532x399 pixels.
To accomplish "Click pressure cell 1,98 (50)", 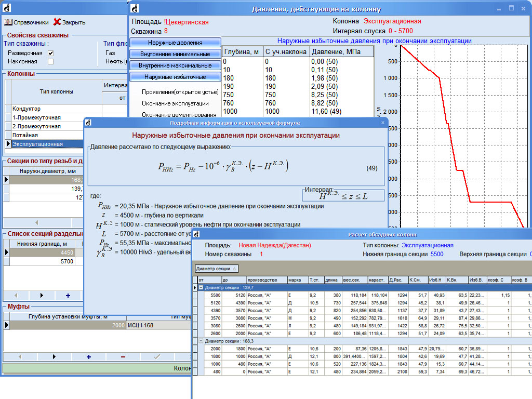I will click(342, 78).
